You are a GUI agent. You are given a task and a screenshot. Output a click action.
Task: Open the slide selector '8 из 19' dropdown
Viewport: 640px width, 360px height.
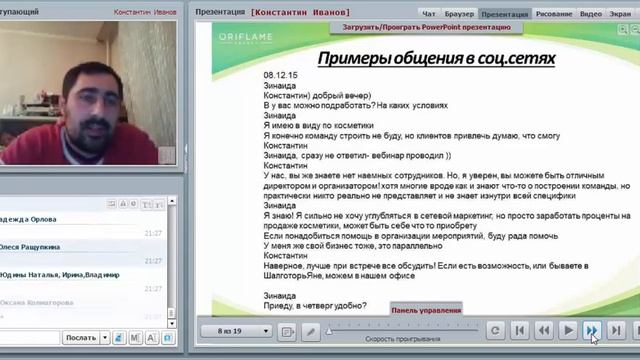(x=236, y=331)
